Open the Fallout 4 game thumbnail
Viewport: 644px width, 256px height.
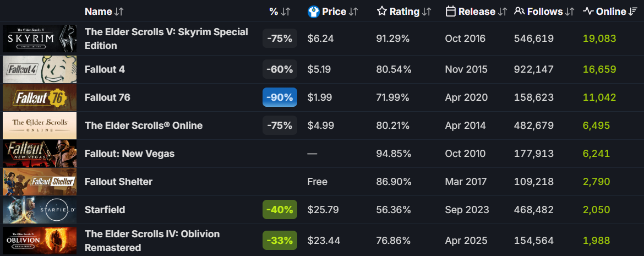[40, 69]
